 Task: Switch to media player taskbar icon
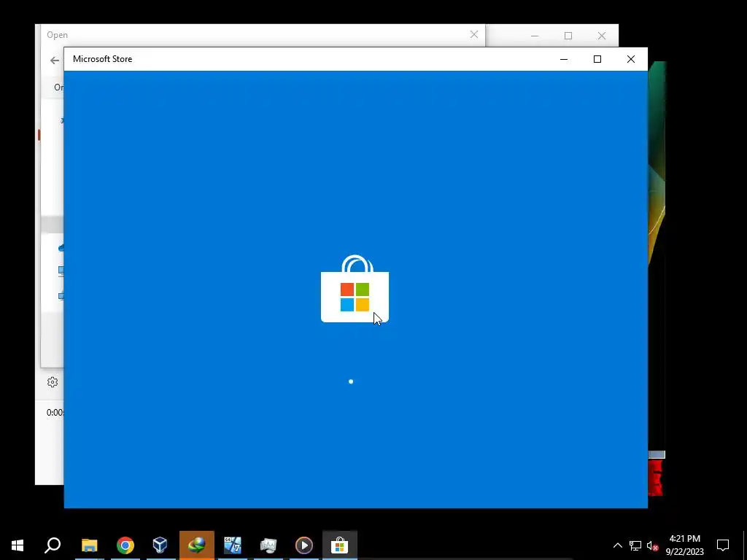(304, 545)
